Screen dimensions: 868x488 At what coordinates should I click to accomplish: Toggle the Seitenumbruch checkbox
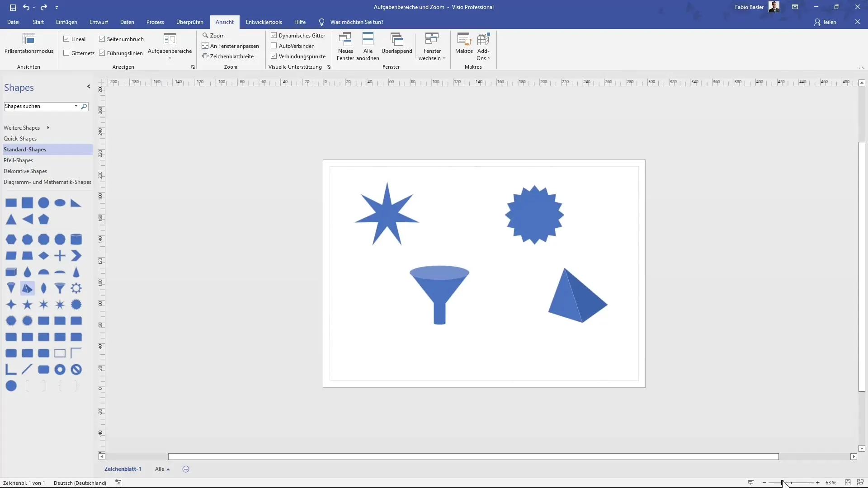click(102, 39)
